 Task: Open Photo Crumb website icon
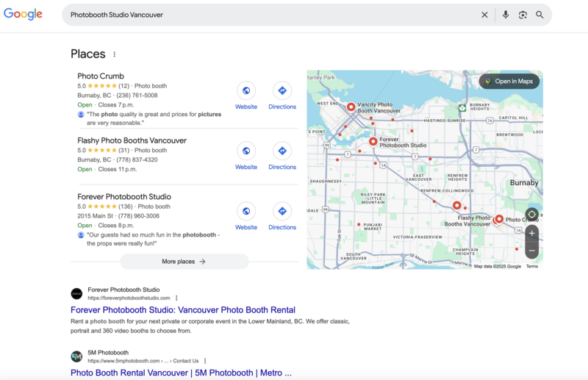[246, 90]
